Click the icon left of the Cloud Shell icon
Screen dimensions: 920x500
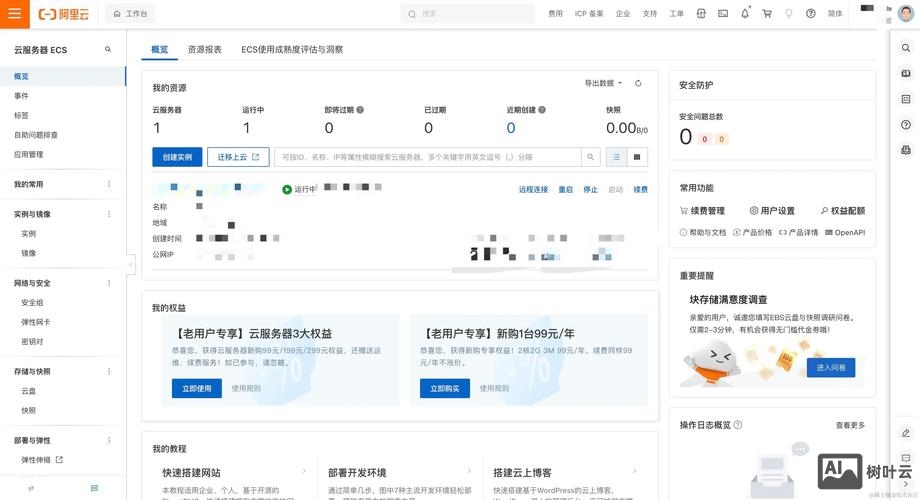pos(701,13)
